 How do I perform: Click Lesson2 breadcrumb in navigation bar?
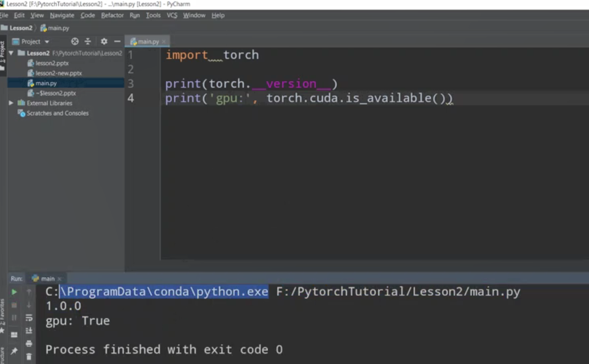pyautogui.click(x=17, y=28)
